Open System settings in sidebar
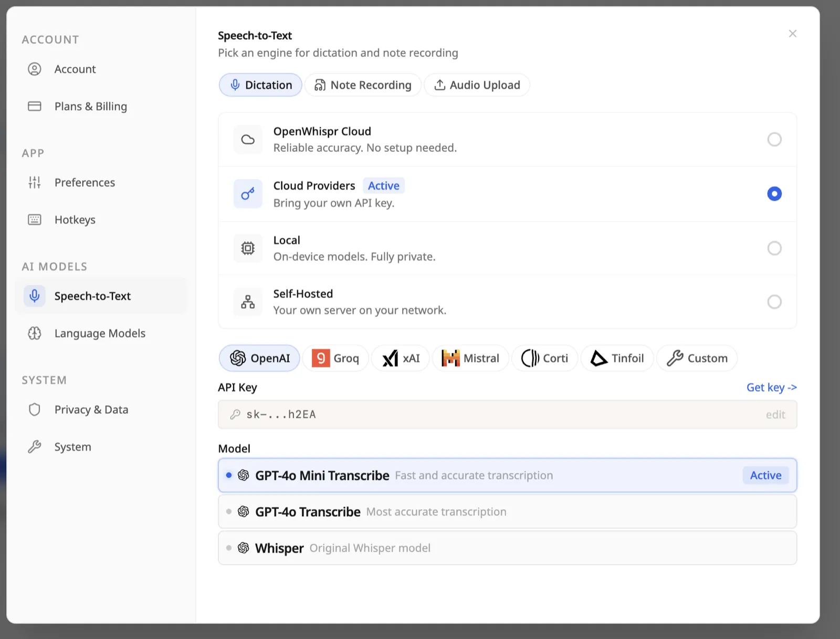This screenshot has height=639, width=840. [x=101, y=447]
